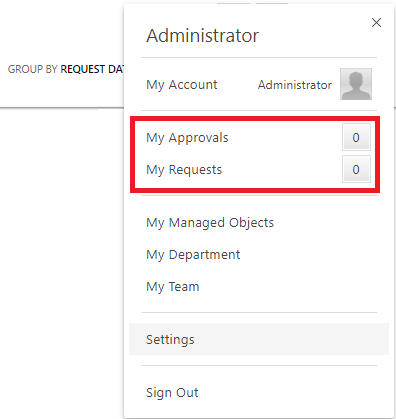Open My Account

(x=182, y=85)
